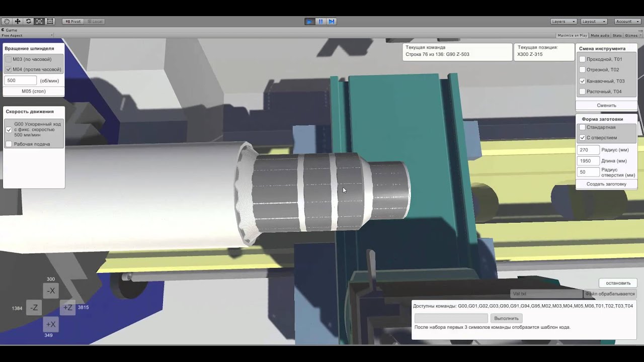Expand the Gizmos dropdown arrow
The image size is (644, 362).
point(640,36)
